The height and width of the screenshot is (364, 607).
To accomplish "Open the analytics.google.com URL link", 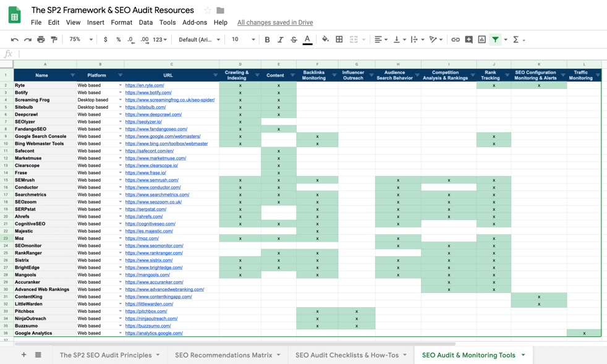I will tap(154, 333).
